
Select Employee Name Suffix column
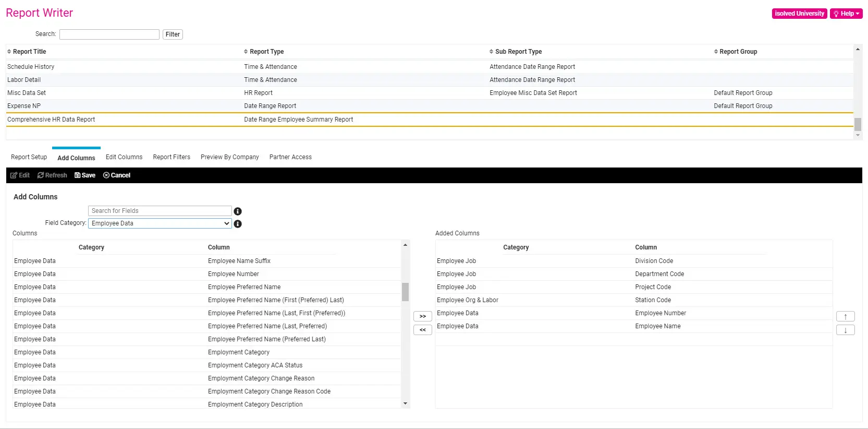(207, 261)
